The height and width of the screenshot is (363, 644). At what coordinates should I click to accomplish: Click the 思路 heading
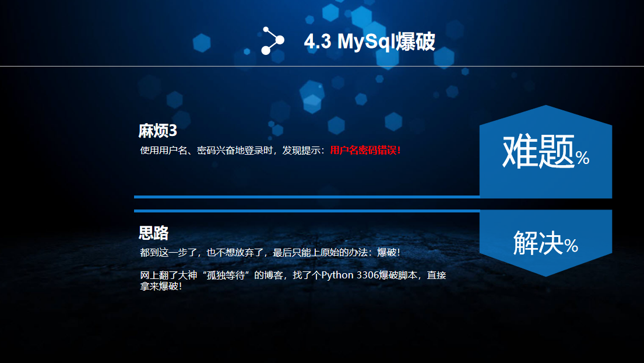(x=154, y=233)
